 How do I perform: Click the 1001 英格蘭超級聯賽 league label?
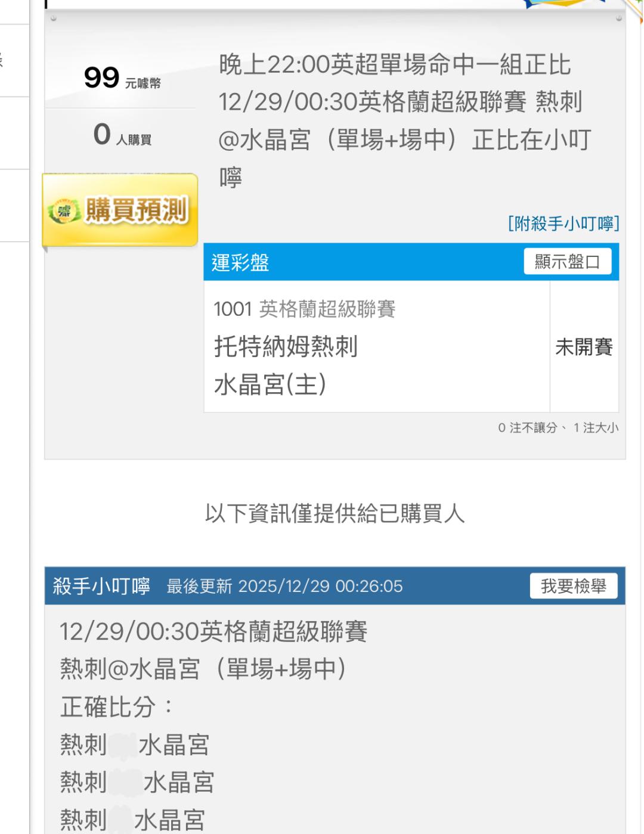coord(305,309)
